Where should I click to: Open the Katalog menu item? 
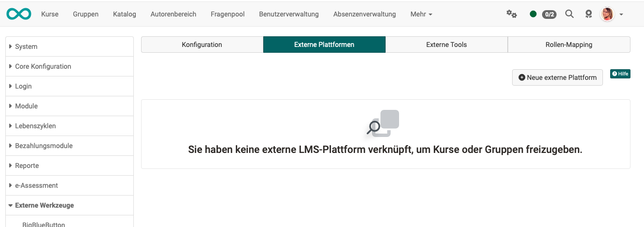point(125,14)
